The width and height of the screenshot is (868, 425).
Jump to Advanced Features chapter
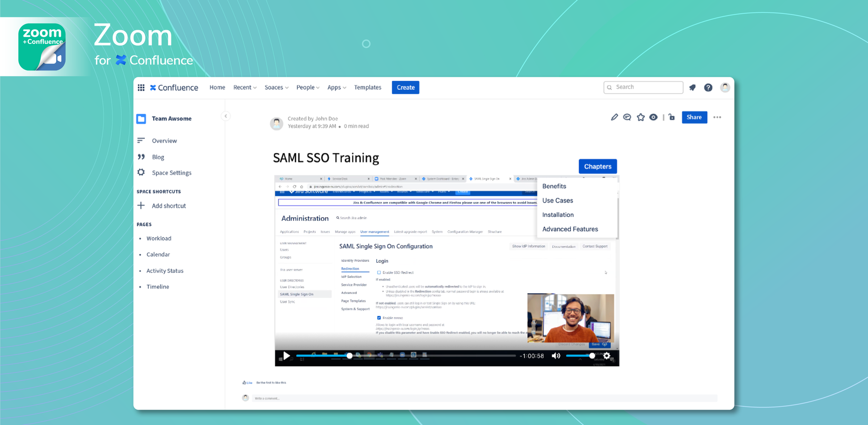click(x=570, y=229)
